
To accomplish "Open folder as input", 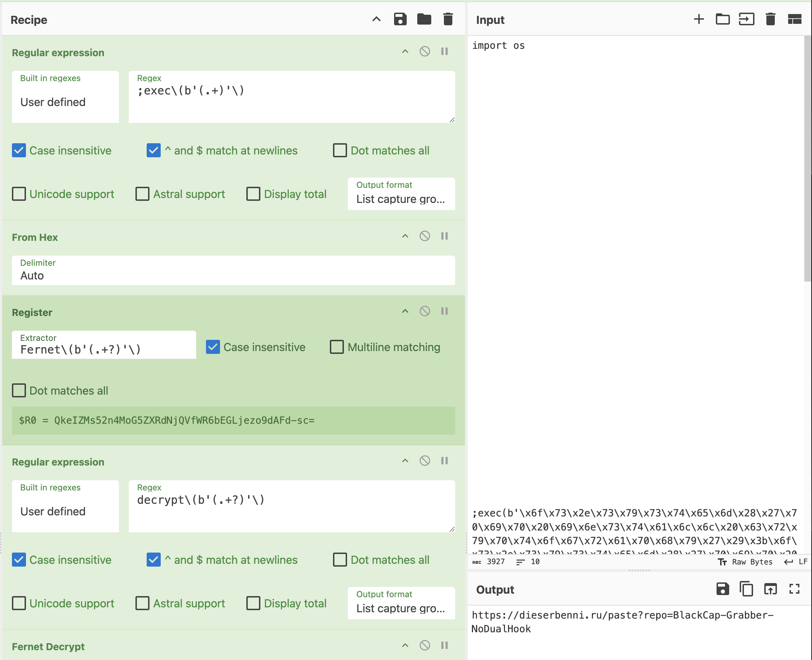I will tap(723, 19).
